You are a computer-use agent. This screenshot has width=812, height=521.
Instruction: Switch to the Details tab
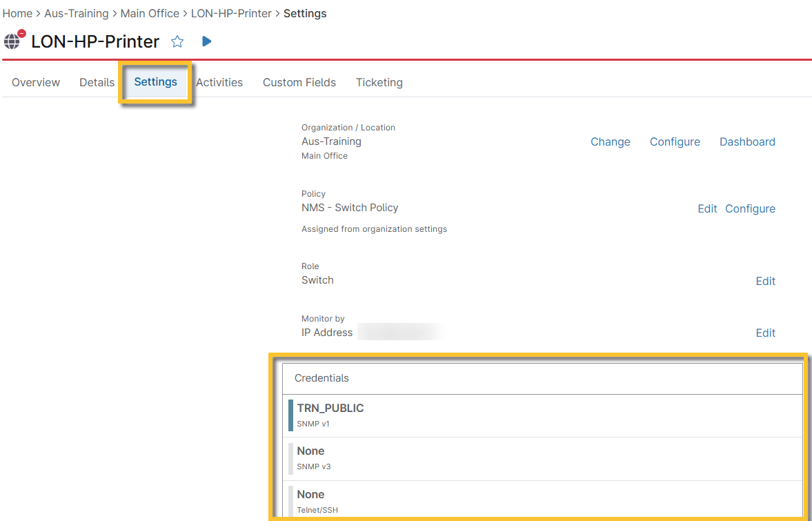coord(97,82)
